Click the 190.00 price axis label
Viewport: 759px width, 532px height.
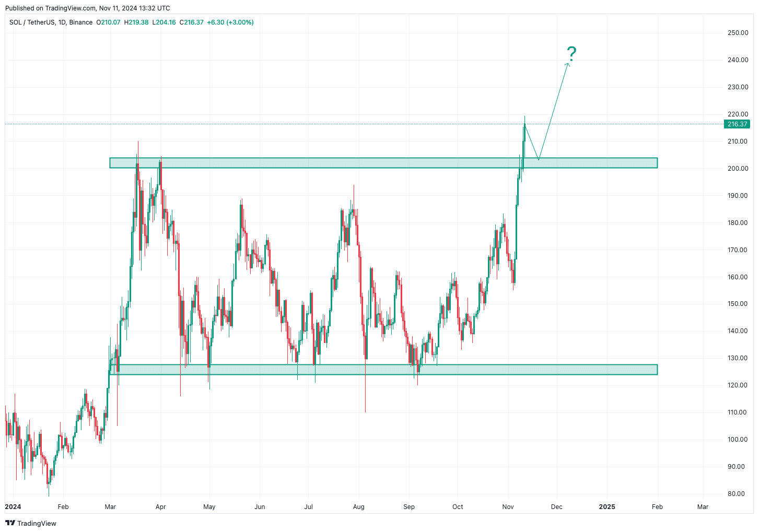(738, 196)
